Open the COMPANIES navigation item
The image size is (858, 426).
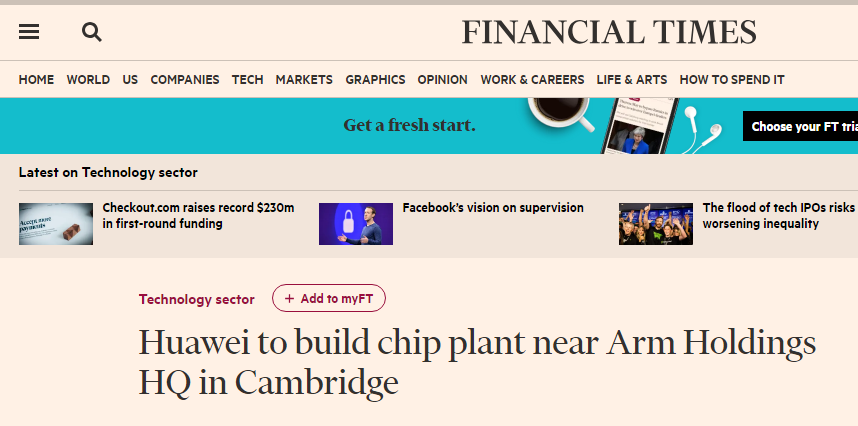(x=185, y=80)
